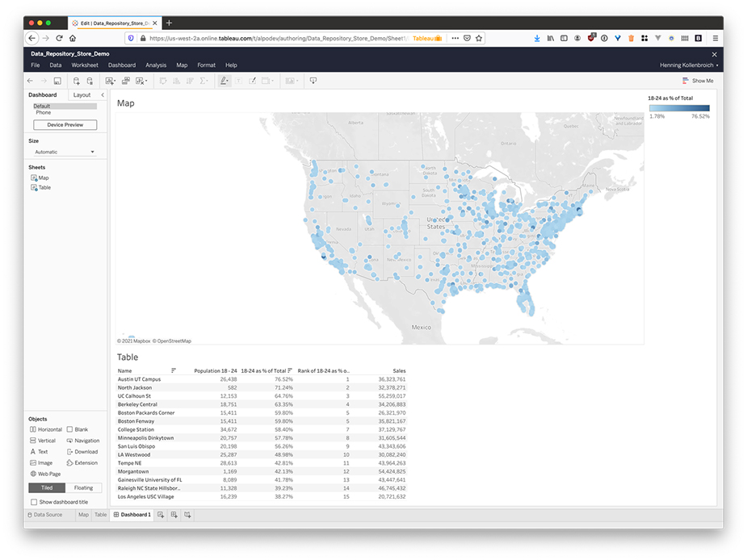This screenshot has width=747, height=560.
Task: Click the 18-24 as % of Total color legend bar
Action: coord(679,108)
